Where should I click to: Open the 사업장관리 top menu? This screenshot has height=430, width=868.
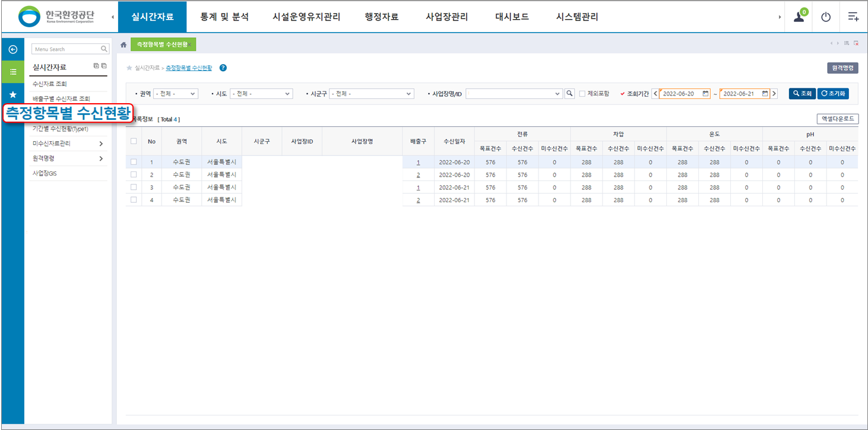[x=447, y=17]
